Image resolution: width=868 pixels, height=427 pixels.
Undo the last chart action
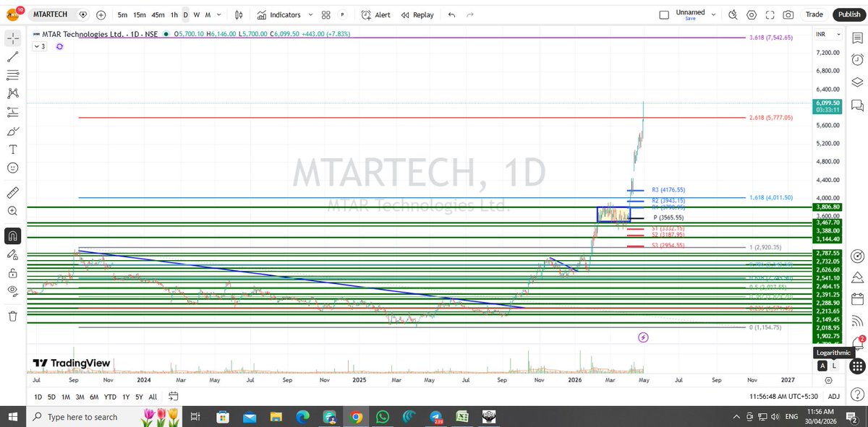pos(451,14)
